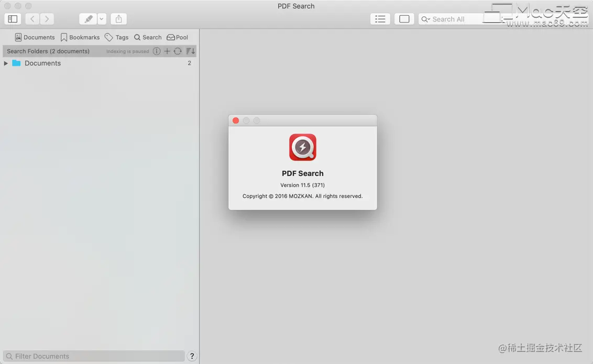This screenshot has width=593, height=364.
Task: Expand the Documents folder triangle
Action: (6, 63)
